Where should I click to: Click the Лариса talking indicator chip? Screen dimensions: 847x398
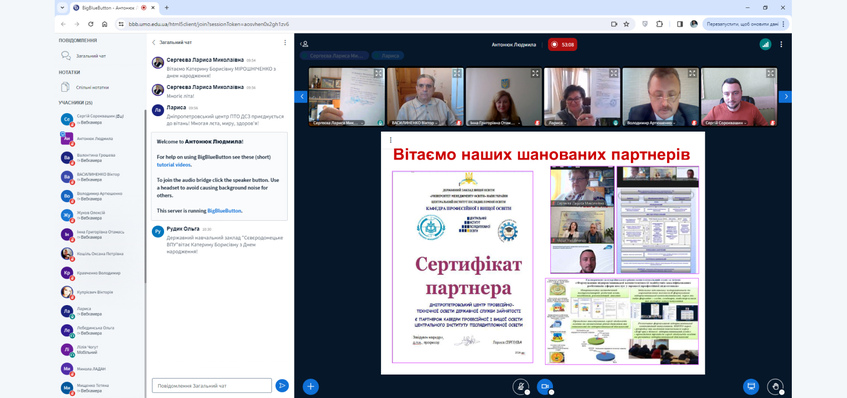pyautogui.click(x=388, y=55)
